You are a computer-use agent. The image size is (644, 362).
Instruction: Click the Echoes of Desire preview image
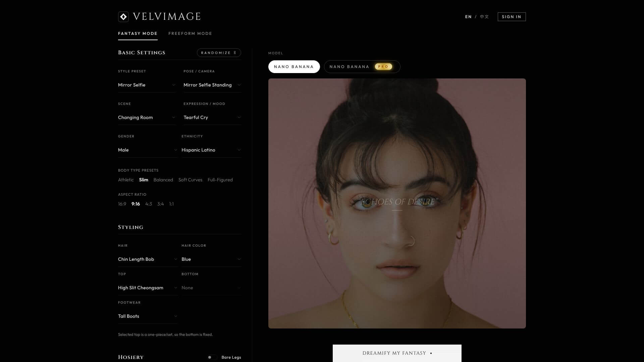397,203
